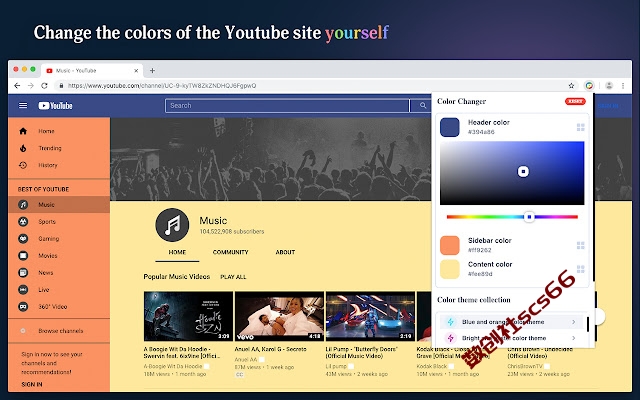
Task: Open Popular Music Videos section title
Action: (x=176, y=277)
